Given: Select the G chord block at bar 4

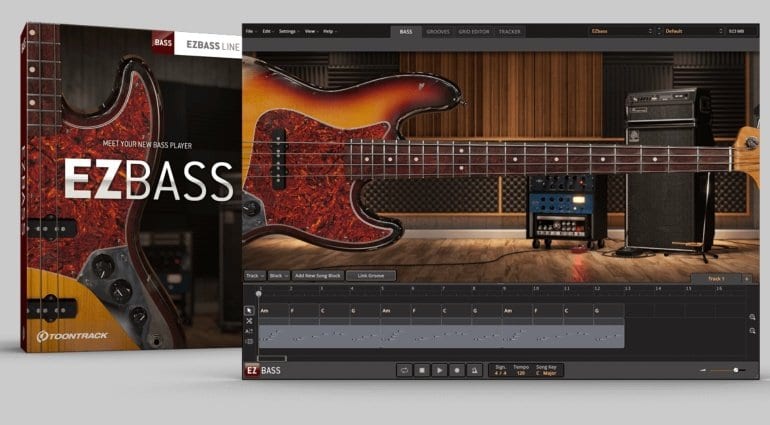Looking at the screenshot, I should (365, 311).
